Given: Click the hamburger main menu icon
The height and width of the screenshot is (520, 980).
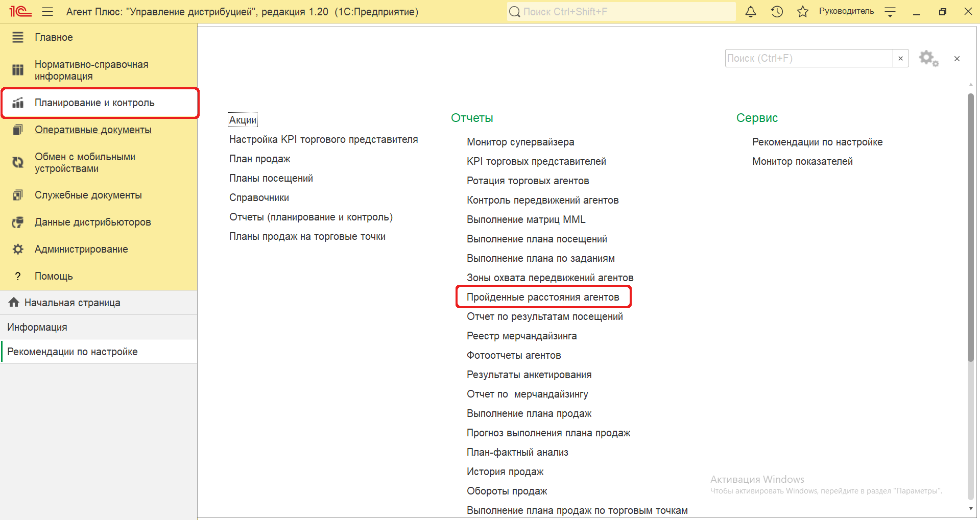Looking at the screenshot, I should pyautogui.click(x=47, y=12).
